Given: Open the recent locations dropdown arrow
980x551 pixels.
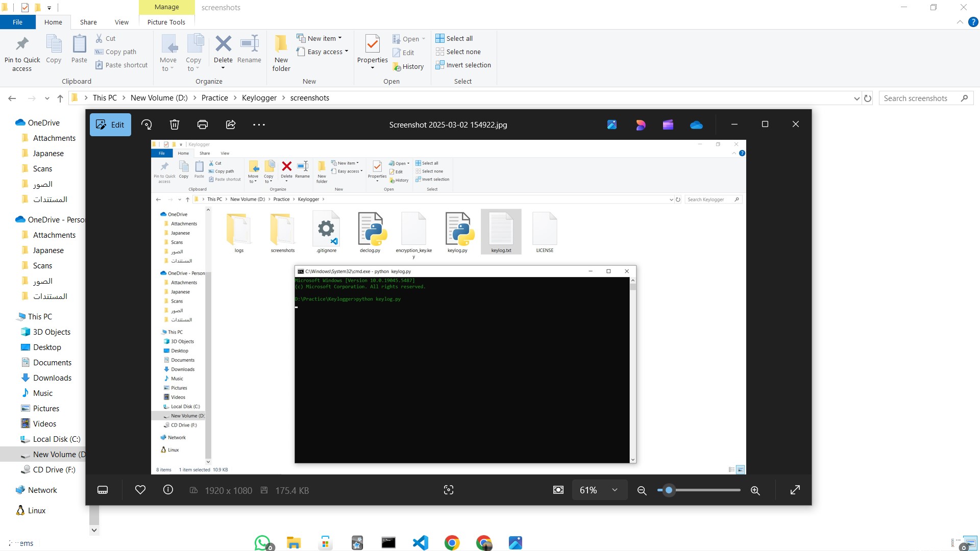Looking at the screenshot, I should 47,98.
